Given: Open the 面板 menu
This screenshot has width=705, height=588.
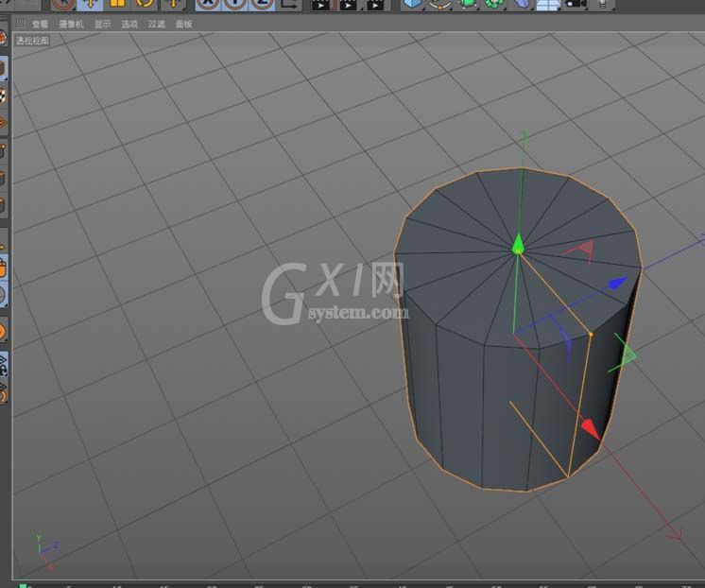Looking at the screenshot, I should click(x=184, y=25).
